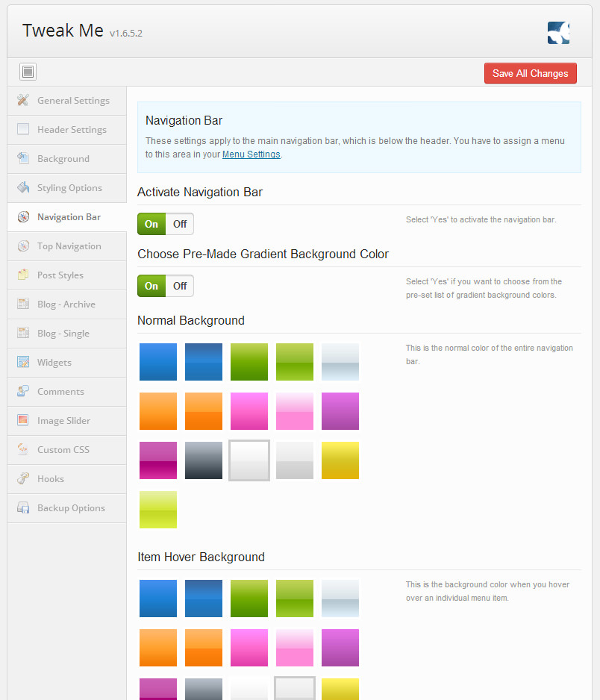This screenshot has width=600, height=700.
Task: Click the Tweak Me logo image
Action: [558, 33]
